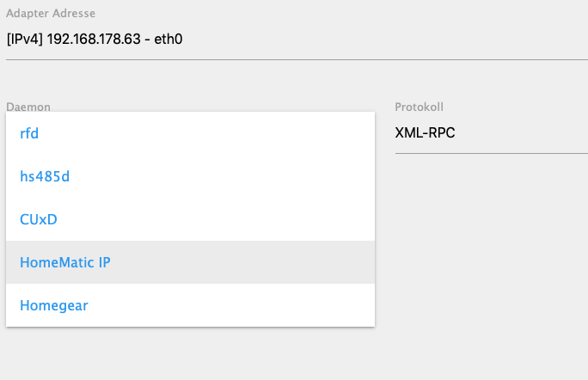Dismiss the list via the empty gray area below it
The width and height of the screenshot is (588, 380).
click(x=190, y=354)
